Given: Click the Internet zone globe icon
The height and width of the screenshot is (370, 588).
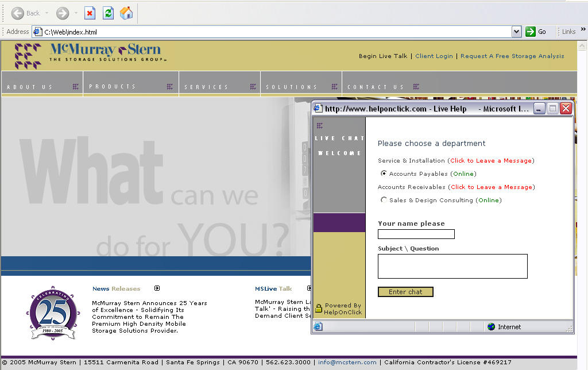Looking at the screenshot, I should pos(492,326).
